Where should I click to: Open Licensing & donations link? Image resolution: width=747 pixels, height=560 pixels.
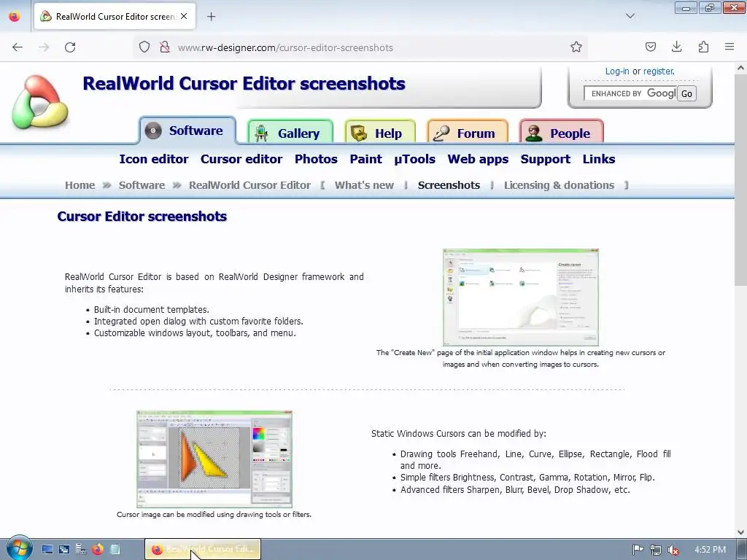click(x=559, y=185)
